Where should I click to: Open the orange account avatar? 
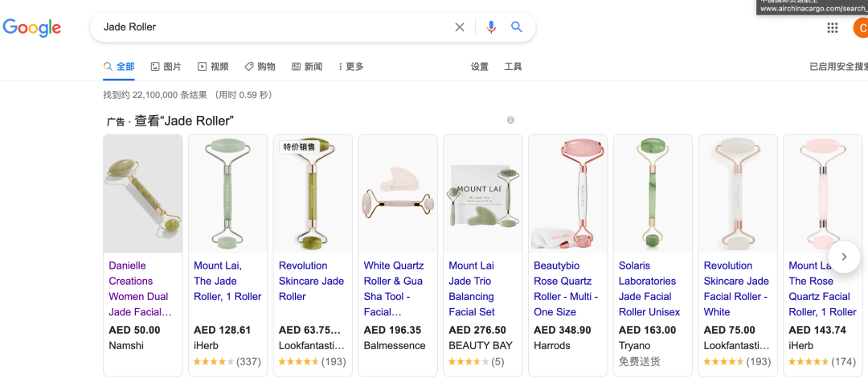tap(861, 27)
